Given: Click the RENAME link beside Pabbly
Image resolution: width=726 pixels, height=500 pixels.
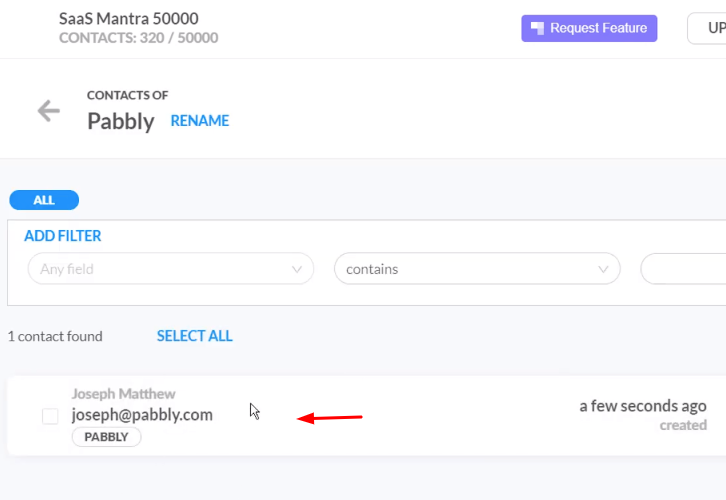Looking at the screenshot, I should tap(200, 121).
